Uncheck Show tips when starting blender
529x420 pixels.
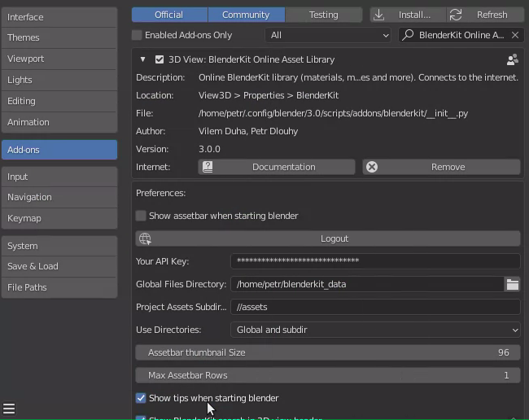pyautogui.click(x=141, y=398)
